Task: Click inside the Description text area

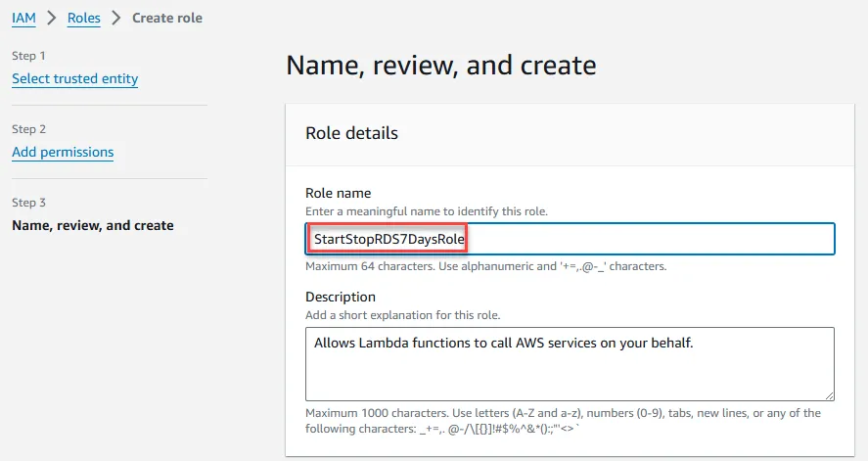Action: tap(570, 363)
